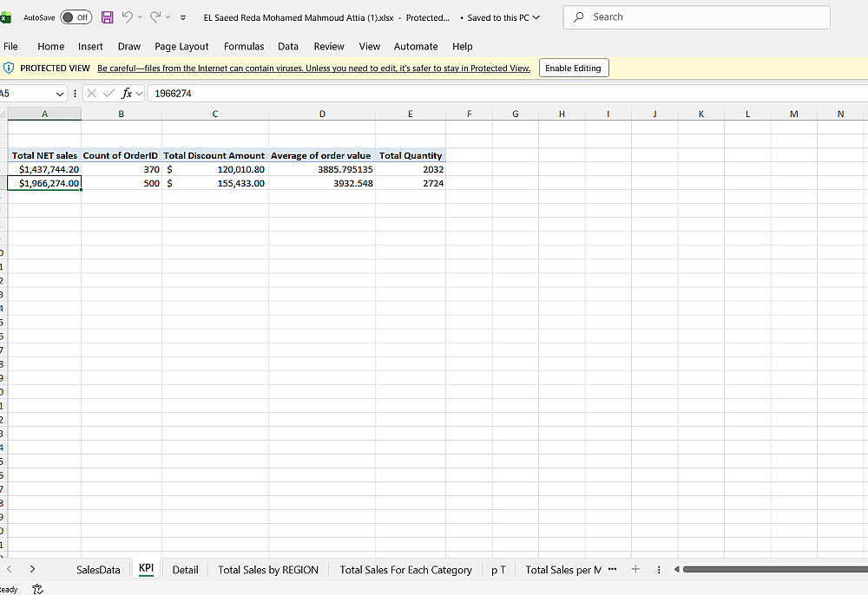This screenshot has height=595, width=868.
Task: Select column H header
Action: coord(562,114)
